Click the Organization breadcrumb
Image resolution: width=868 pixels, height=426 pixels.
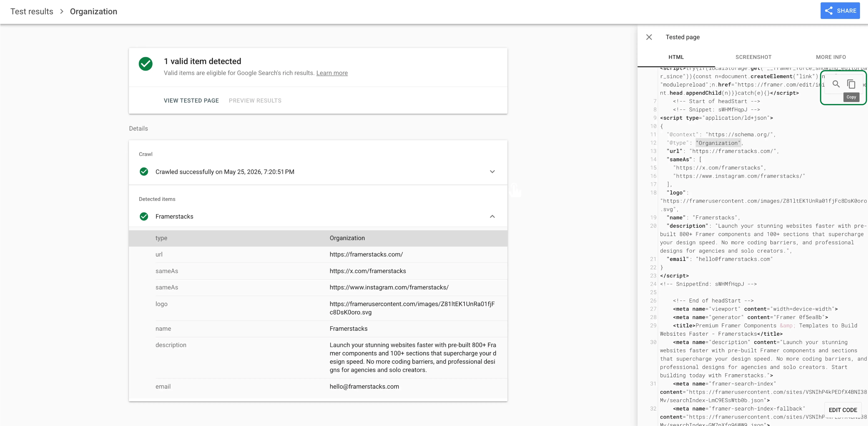coord(94,11)
